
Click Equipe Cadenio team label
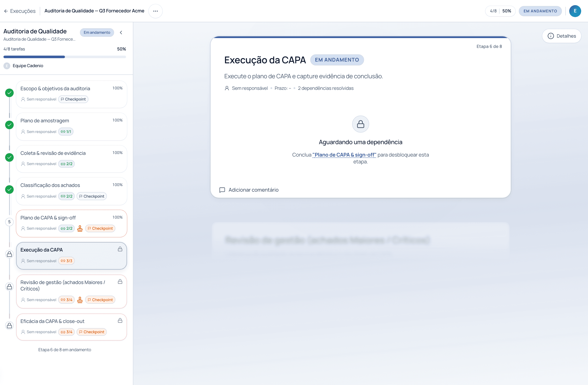coord(28,65)
